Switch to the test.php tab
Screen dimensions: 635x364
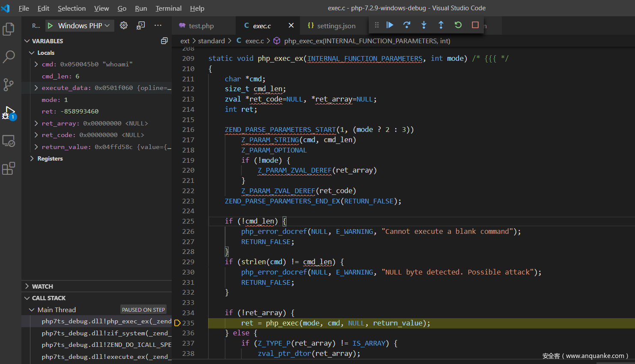click(201, 26)
